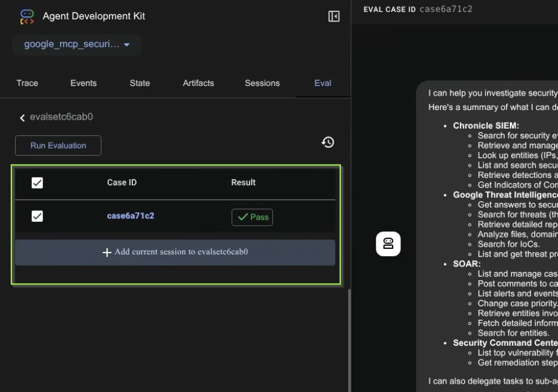The image size is (558, 392).
Task: Open the evaluation history clock icon
Action: [328, 142]
